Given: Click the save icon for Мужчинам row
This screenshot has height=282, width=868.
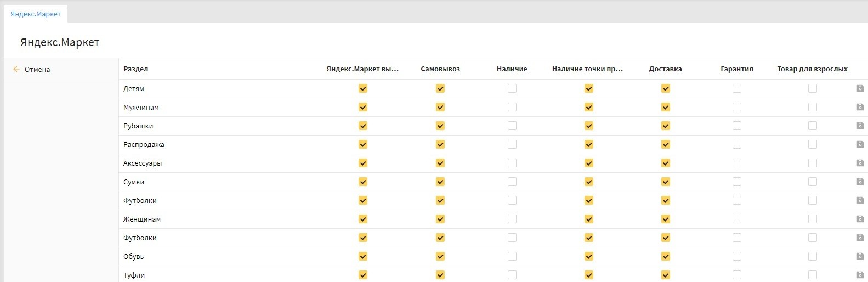Looking at the screenshot, I should click(860, 107).
